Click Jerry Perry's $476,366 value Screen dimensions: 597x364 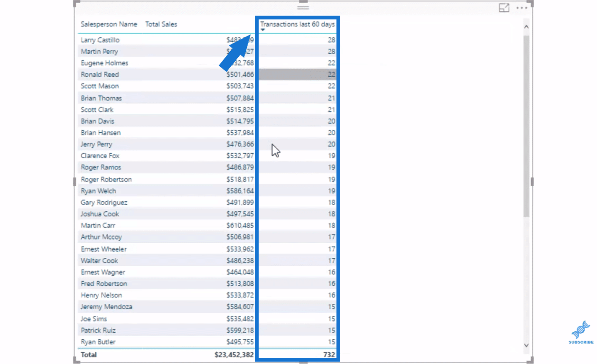[x=240, y=144]
